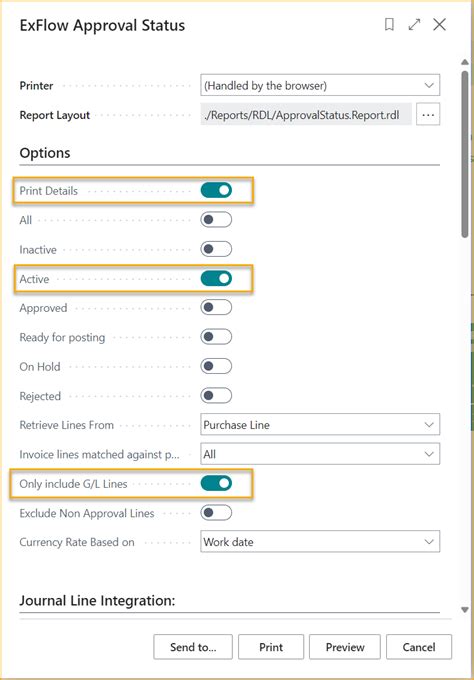This screenshot has width=474, height=680.
Task: Turn off the Print Details toggle
Action: pos(216,190)
